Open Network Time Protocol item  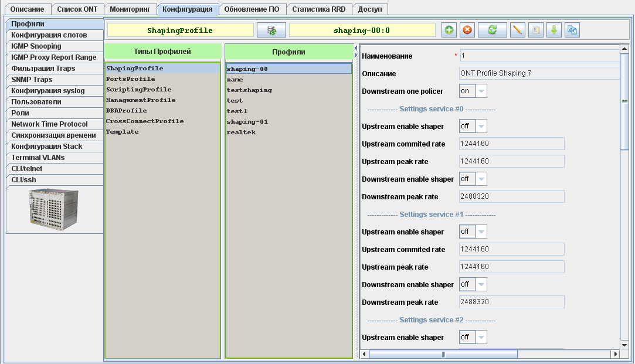(x=55, y=124)
